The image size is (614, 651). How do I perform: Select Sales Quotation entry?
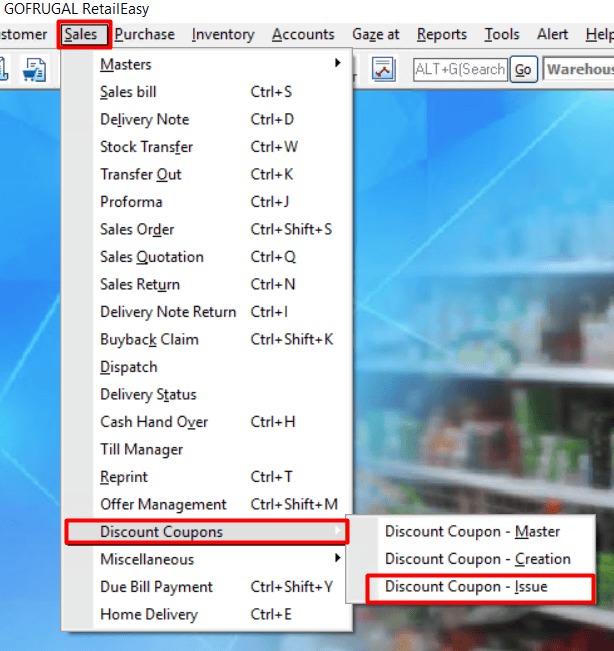click(x=206, y=257)
